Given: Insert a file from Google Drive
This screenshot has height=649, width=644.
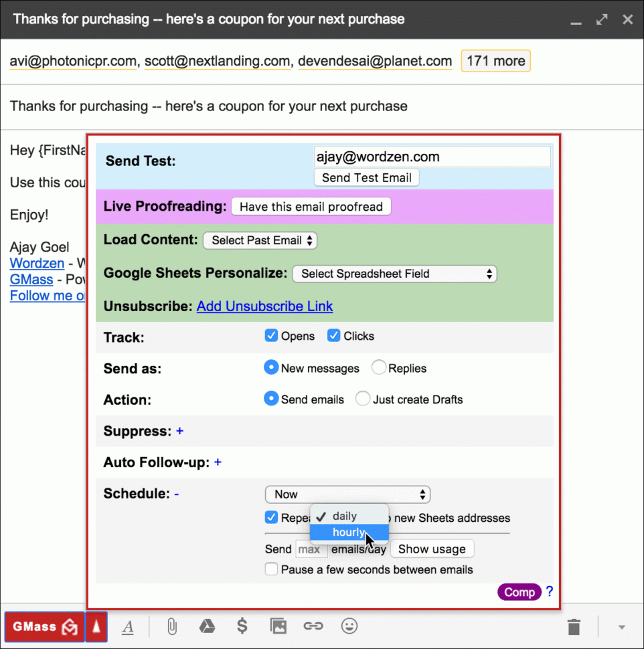Looking at the screenshot, I should (207, 626).
